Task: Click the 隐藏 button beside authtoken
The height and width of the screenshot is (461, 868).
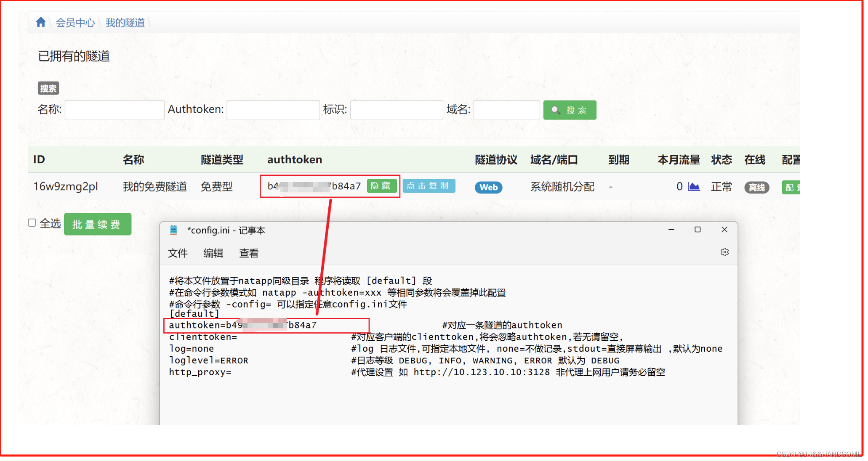Action: point(382,186)
